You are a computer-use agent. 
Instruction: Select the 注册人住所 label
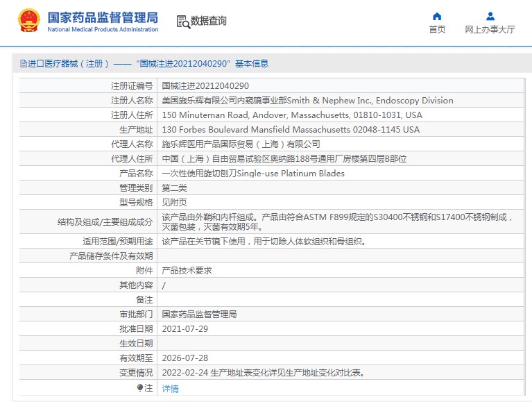click(132, 115)
